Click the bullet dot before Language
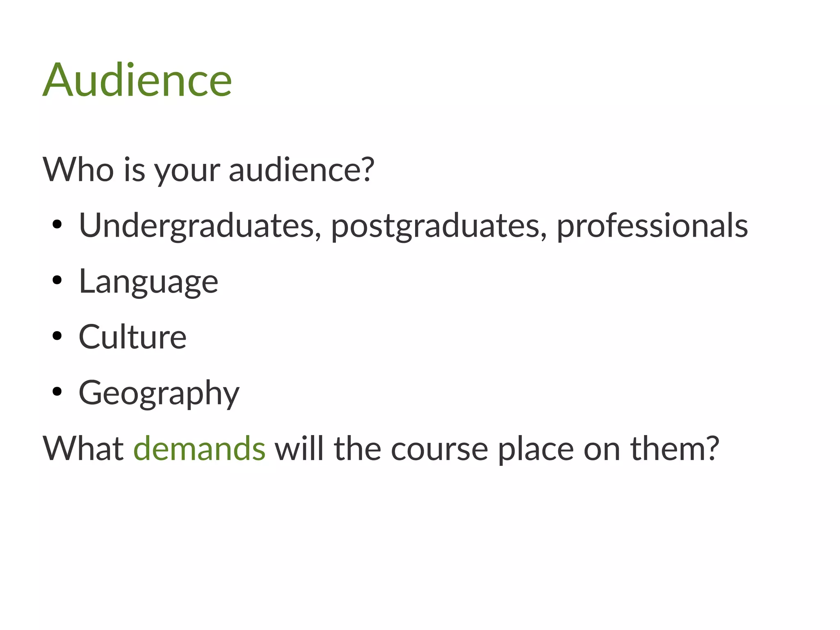840x630 pixels. [57, 280]
